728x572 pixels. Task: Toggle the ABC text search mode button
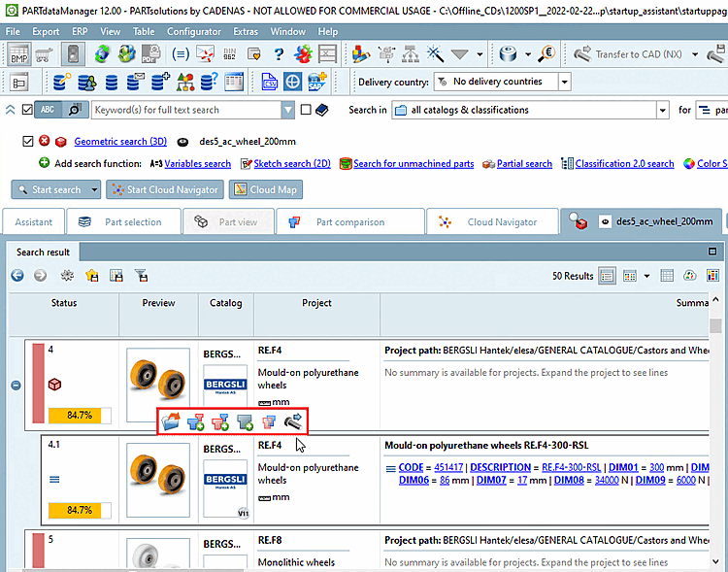(49, 110)
